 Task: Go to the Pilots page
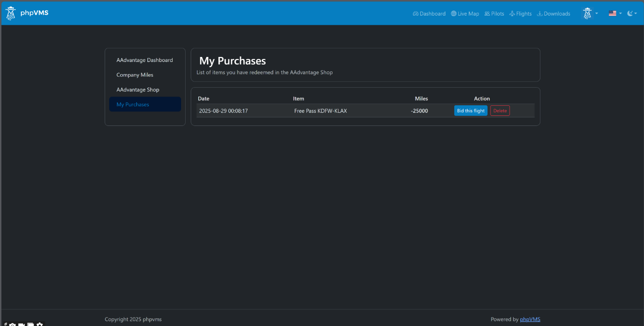[x=494, y=14]
